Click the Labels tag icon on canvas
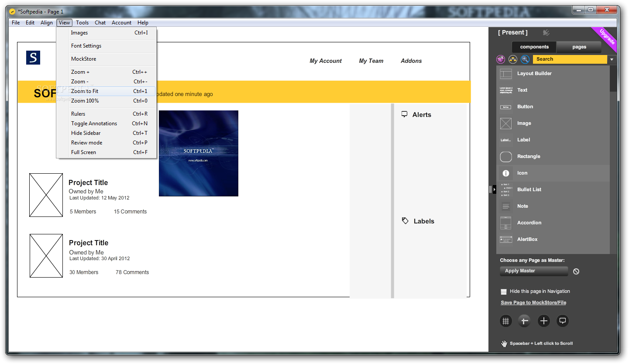The height and width of the screenshot is (364, 629). coord(405,221)
